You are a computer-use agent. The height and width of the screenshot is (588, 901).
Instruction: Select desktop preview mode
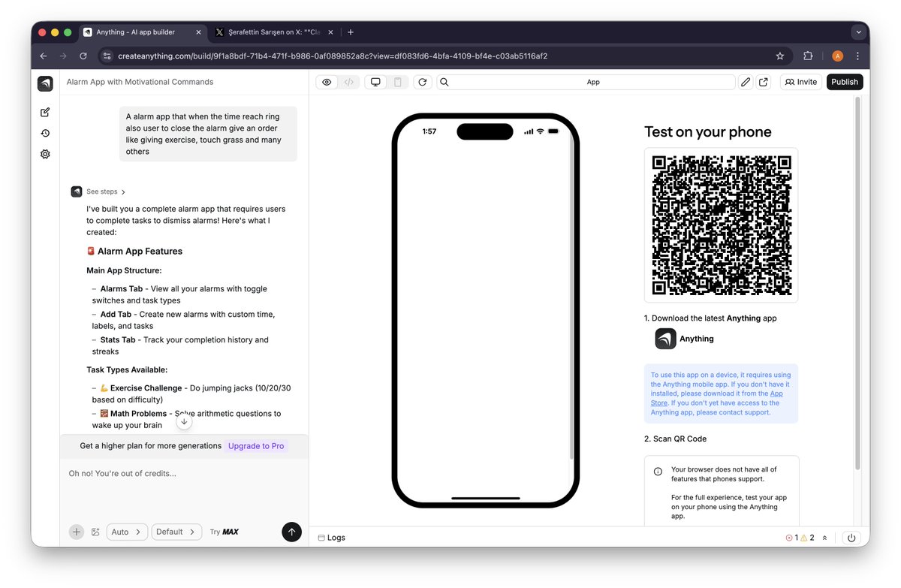pyautogui.click(x=375, y=82)
